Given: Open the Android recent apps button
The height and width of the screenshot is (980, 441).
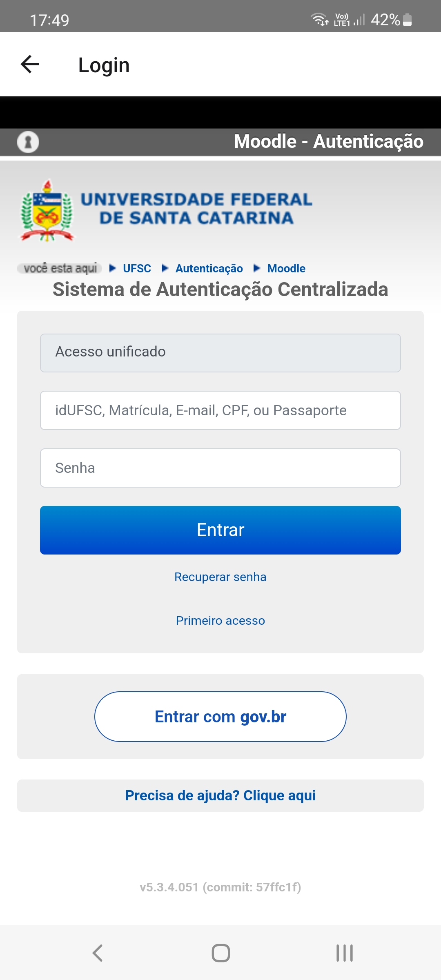Looking at the screenshot, I should [344, 953].
